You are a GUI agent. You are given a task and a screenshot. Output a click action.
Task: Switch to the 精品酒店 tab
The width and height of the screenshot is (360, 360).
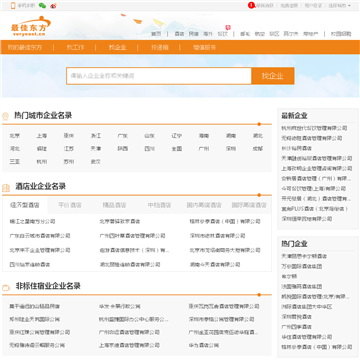click(114, 205)
